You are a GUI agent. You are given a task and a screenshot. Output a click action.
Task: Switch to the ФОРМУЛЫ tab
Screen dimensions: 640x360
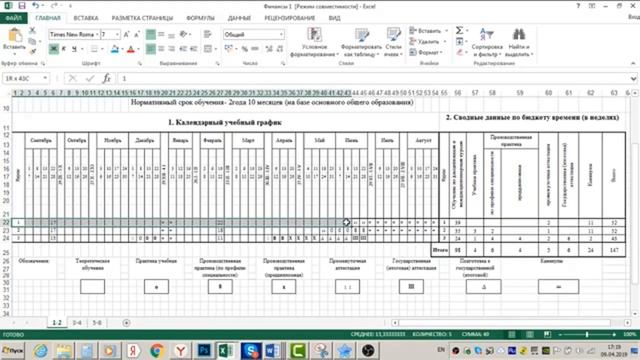(200, 18)
